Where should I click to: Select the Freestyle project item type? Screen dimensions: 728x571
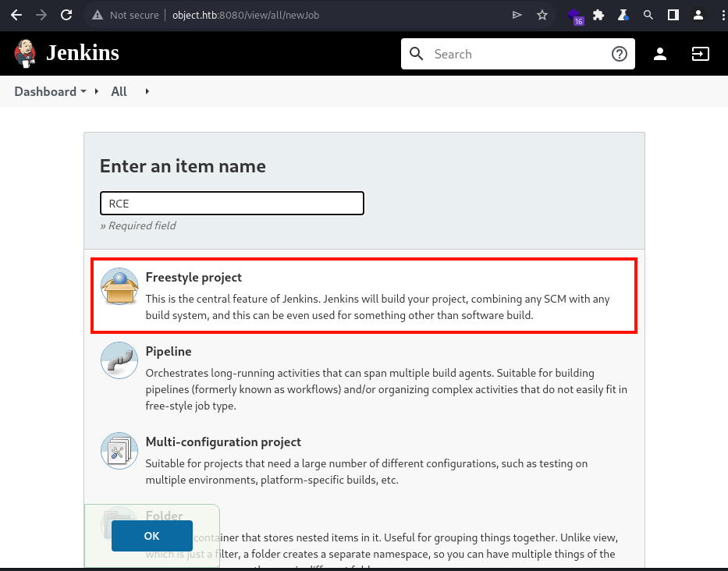pos(364,296)
